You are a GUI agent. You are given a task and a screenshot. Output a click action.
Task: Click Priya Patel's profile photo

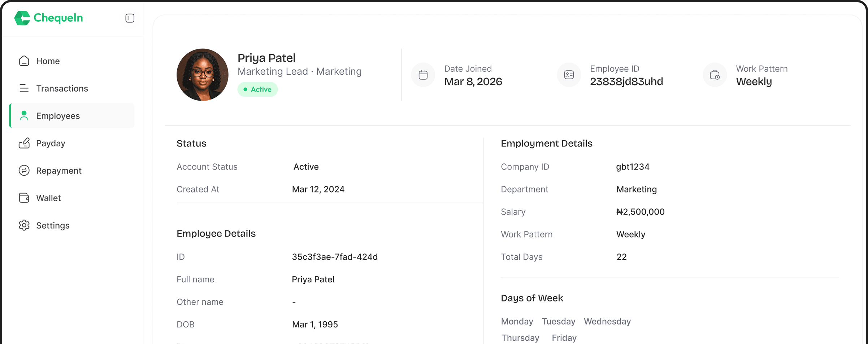coord(203,75)
